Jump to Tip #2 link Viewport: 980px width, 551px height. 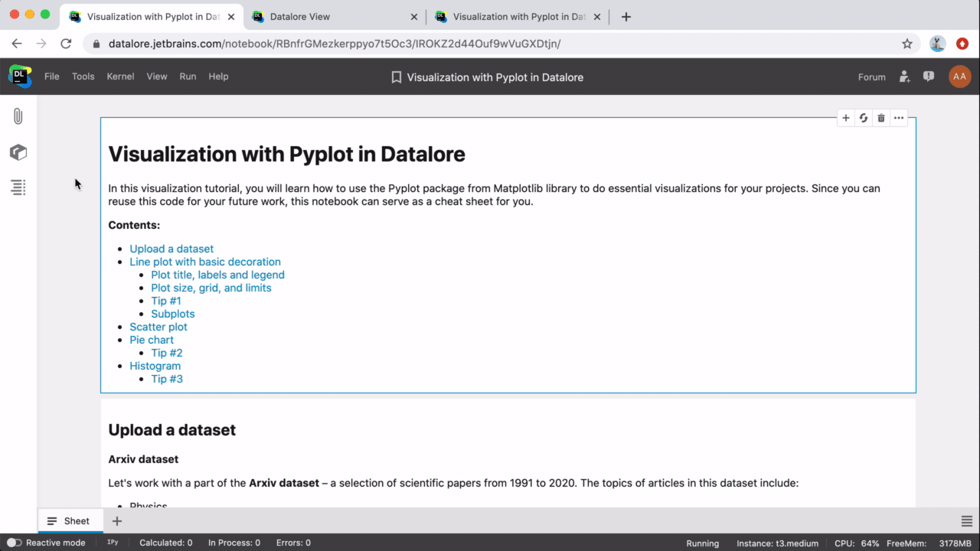point(167,353)
